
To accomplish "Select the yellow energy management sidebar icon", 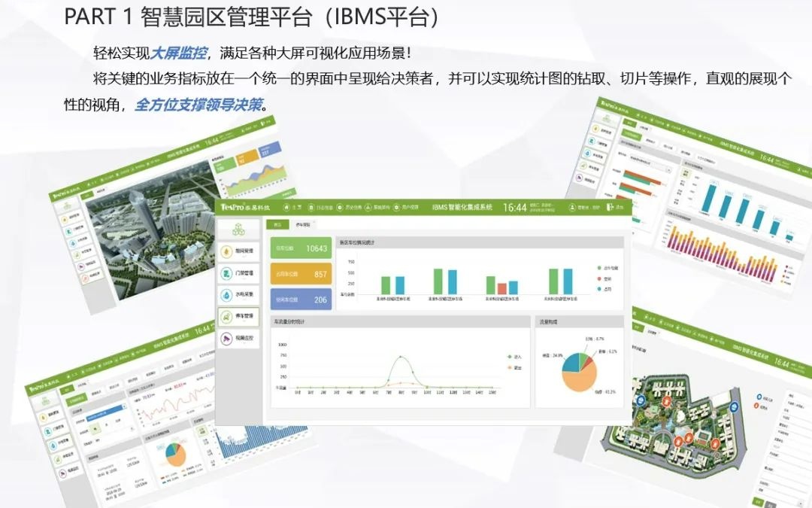I will tap(227, 251).
